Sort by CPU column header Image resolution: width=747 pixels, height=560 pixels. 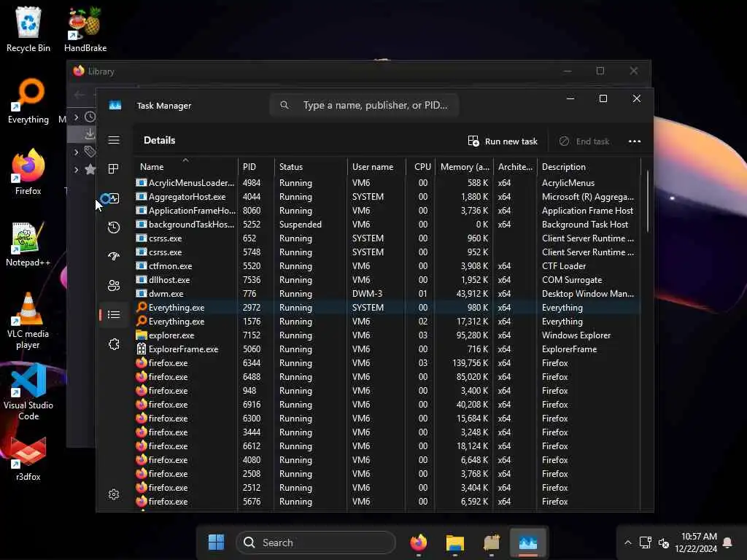[x=421, y=167]
